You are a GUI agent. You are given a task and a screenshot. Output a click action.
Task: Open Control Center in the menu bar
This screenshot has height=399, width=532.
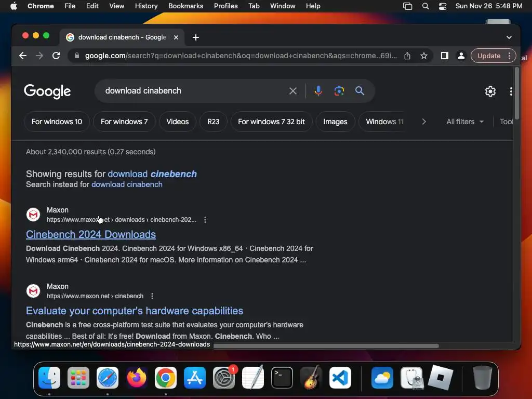[443, 6]
